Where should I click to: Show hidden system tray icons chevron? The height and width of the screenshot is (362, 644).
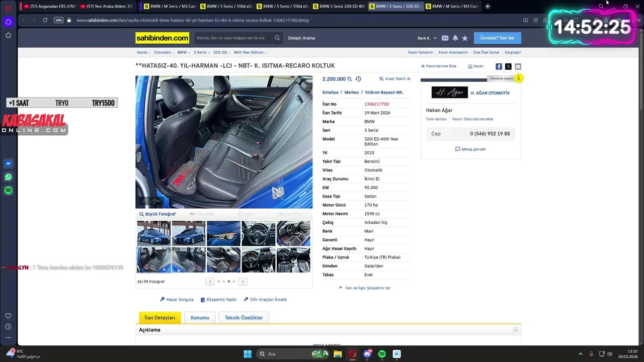[x=580, y=354]
